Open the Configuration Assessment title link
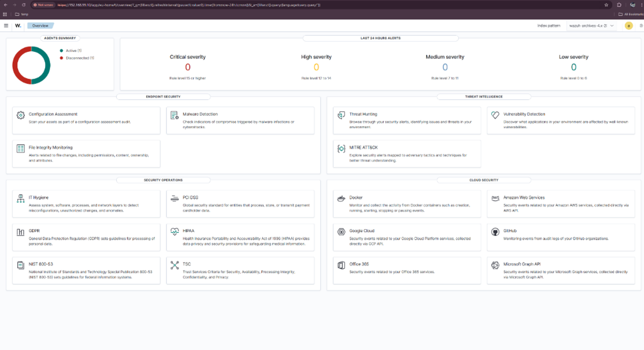 53,114
